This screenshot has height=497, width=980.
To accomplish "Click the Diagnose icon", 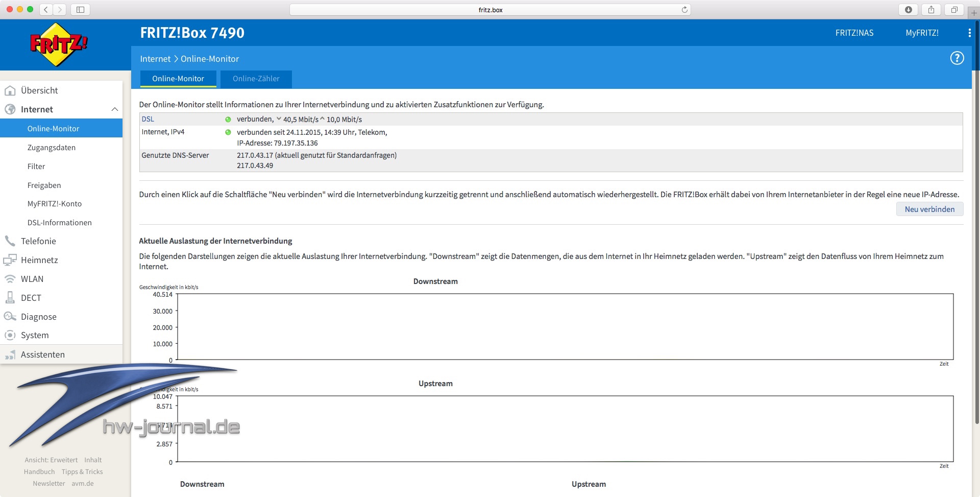I will (x=10, y=317).
